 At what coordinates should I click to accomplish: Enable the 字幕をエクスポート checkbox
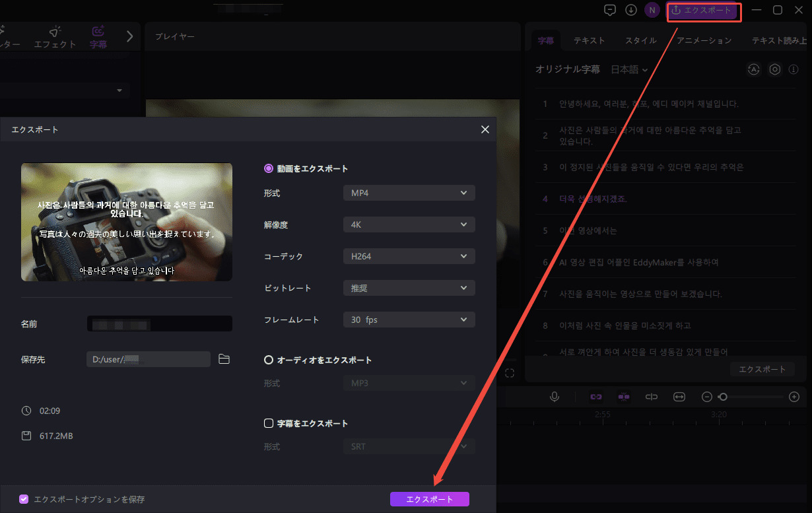(x=268, y=423)
